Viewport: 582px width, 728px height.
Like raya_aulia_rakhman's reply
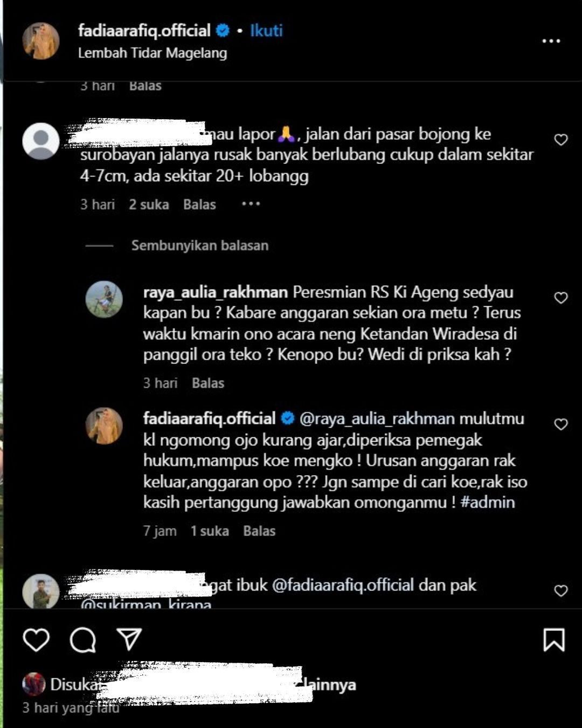[x=561, y=298]
